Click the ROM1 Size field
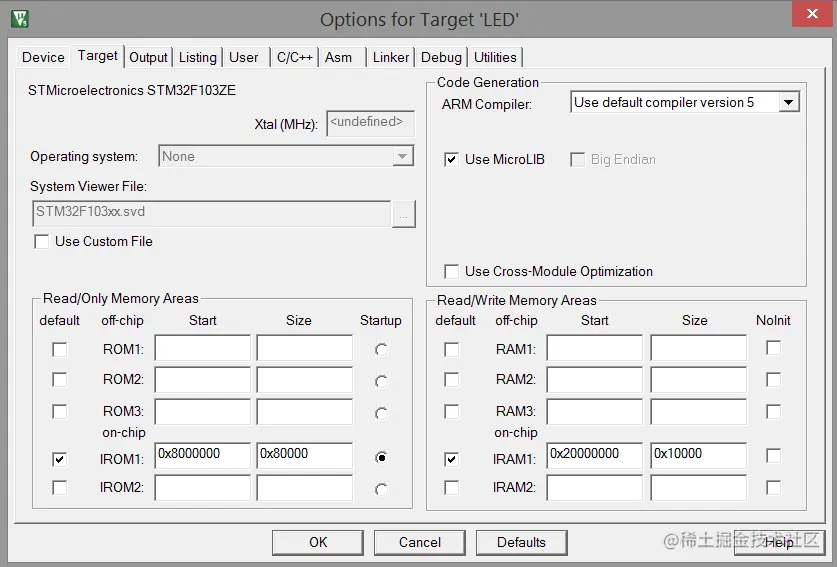 point(305,348)
